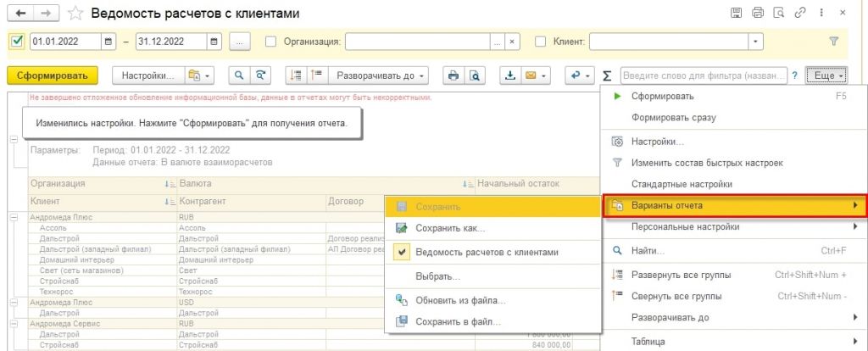Click the save diskette icon in title bar
This screenshot has height=351, width=868.
737,13
